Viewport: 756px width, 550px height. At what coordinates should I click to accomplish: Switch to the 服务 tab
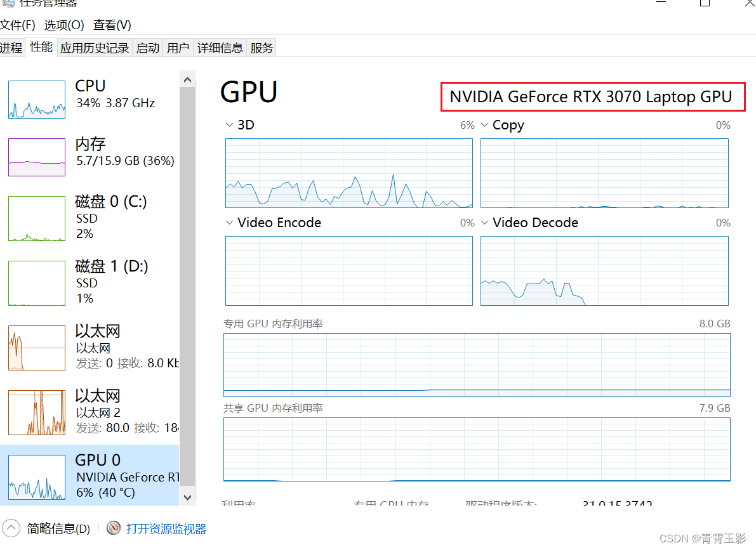(x=261, y=47)
